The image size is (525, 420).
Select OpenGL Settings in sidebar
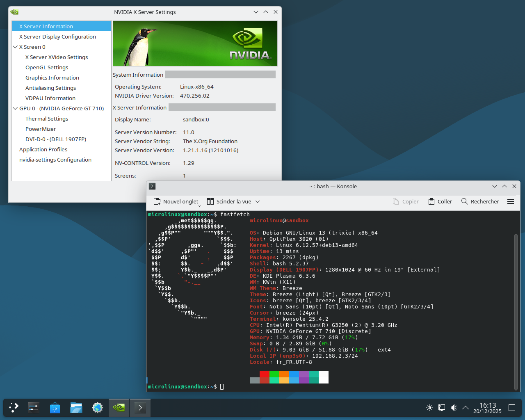click(47, 67)
